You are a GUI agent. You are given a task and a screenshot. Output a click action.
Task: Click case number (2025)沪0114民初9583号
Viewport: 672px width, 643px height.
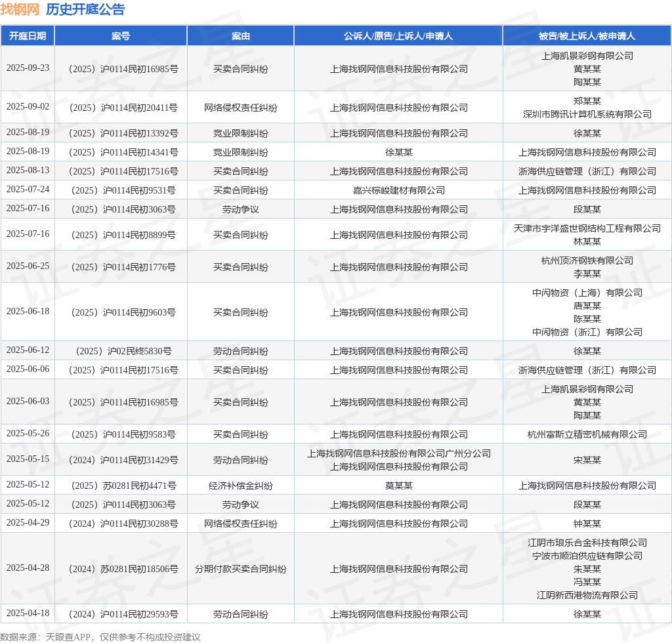123,434
